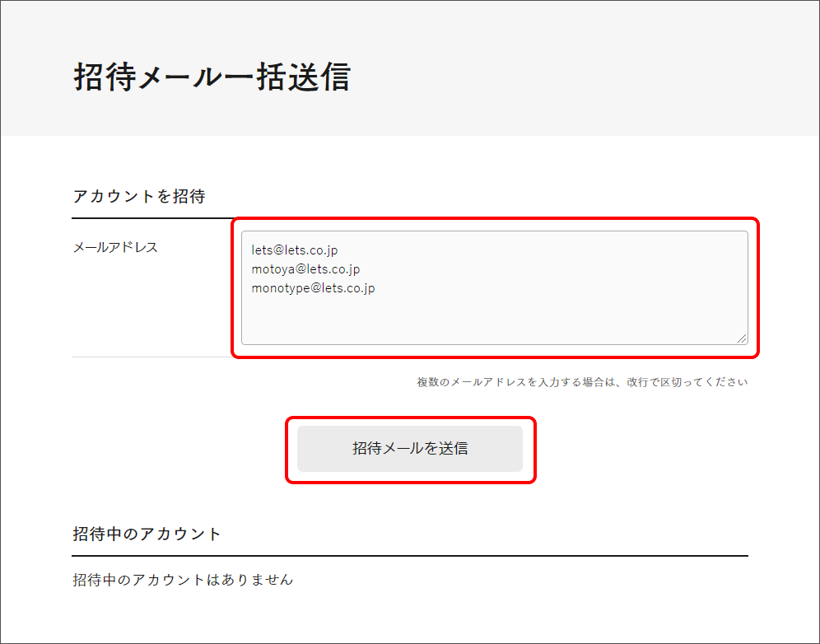Click the 招待メールを送信 button

point(410,449)
